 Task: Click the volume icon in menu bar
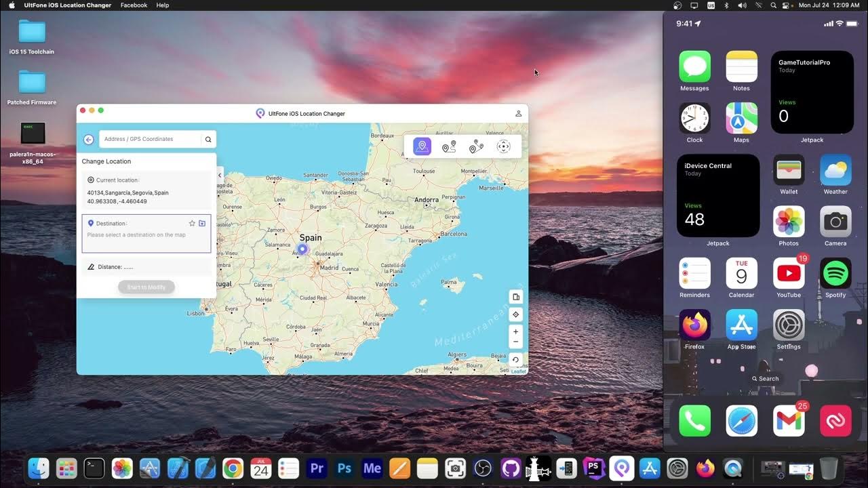point(742,5)
